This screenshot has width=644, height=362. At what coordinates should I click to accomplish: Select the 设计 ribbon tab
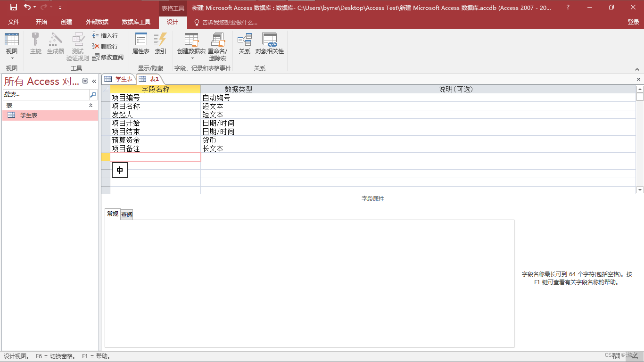point(173,22)
